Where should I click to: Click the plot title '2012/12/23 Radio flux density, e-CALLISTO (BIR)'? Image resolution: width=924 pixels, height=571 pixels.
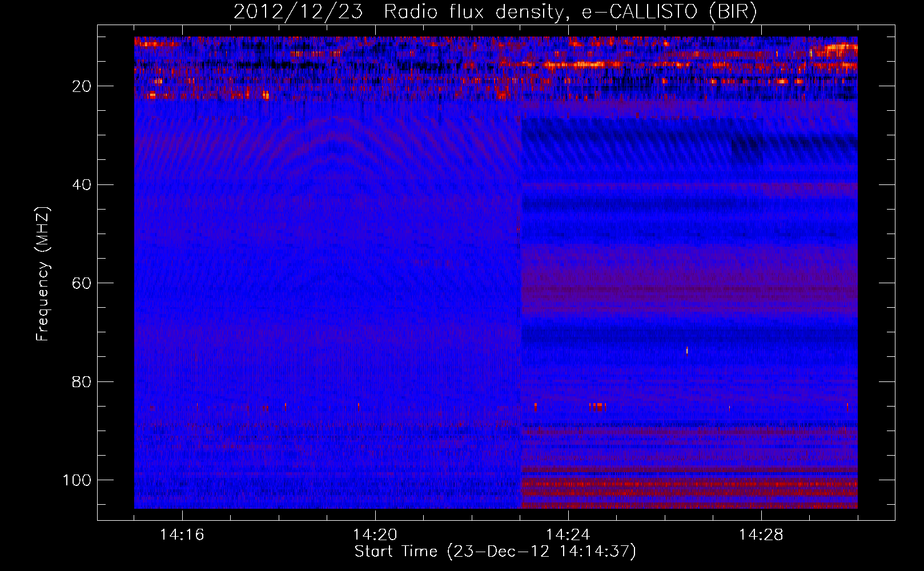495,12
